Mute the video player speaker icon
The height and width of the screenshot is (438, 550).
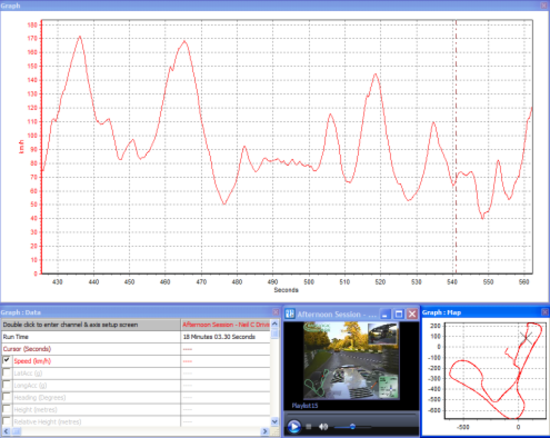coord(323,426)
